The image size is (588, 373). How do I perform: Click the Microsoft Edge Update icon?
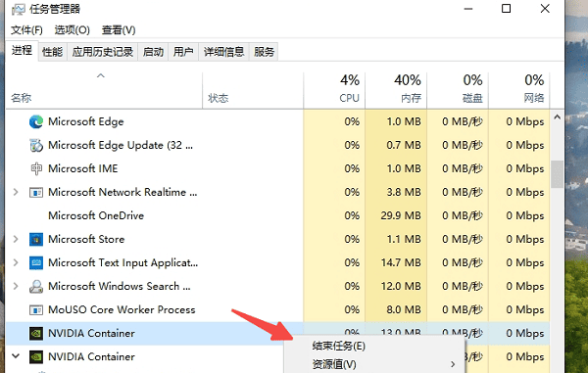(x=36, y=145)
